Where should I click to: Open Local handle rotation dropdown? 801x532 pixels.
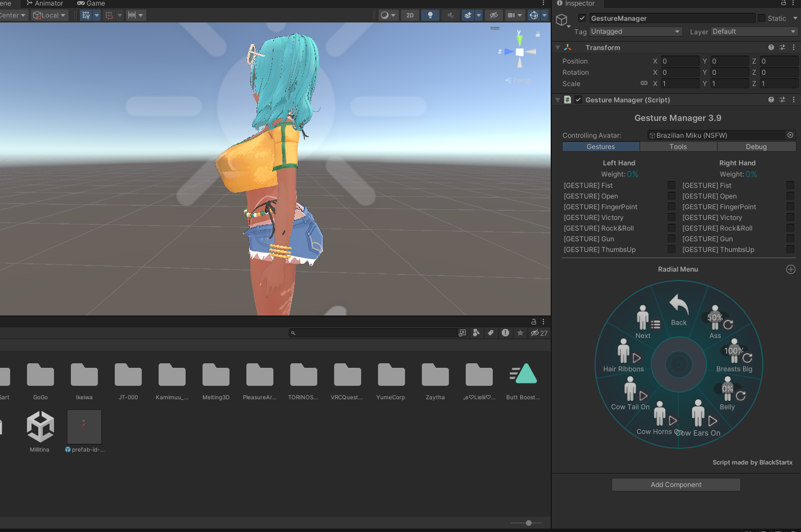[x=49, y=15]
